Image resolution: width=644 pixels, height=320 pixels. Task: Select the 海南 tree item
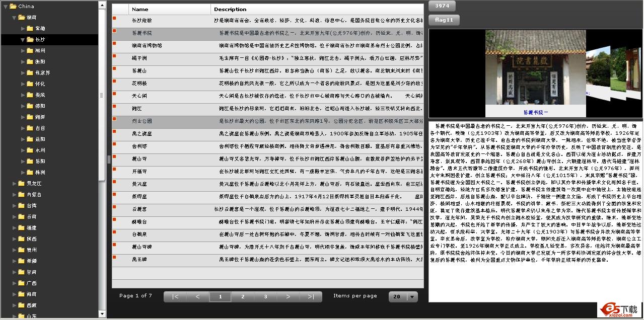tap(32, 294)
